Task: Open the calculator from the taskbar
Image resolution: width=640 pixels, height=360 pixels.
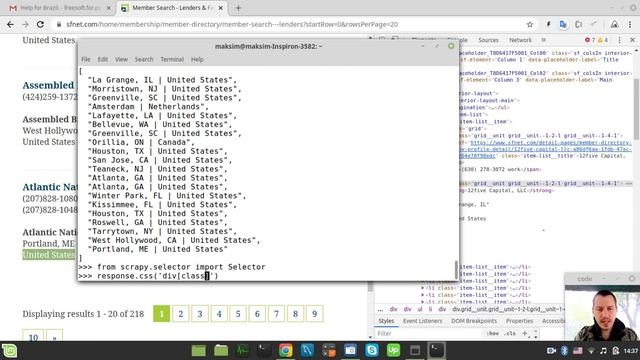Action: pos(329,351)
